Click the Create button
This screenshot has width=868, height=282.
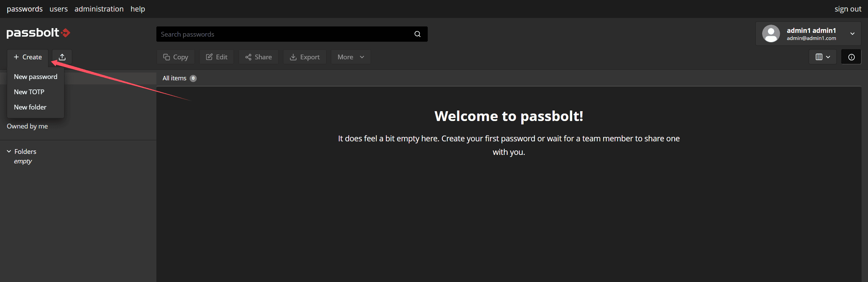[x=28, y=57]
